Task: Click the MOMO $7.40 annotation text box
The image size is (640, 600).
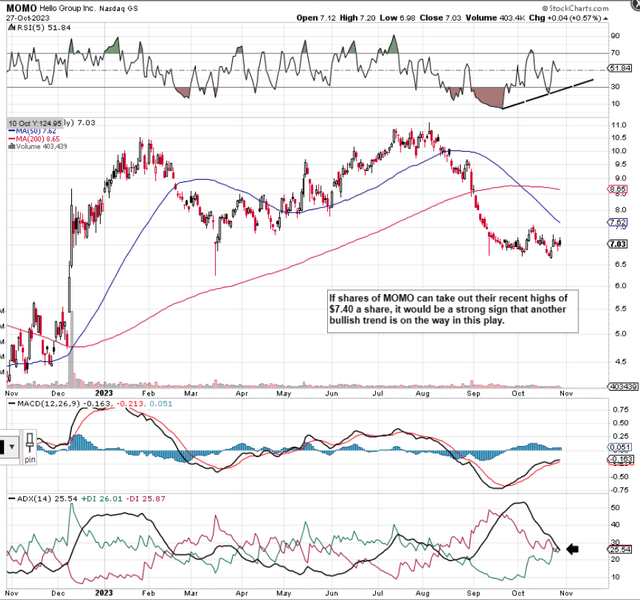Action: pos(453,311)
